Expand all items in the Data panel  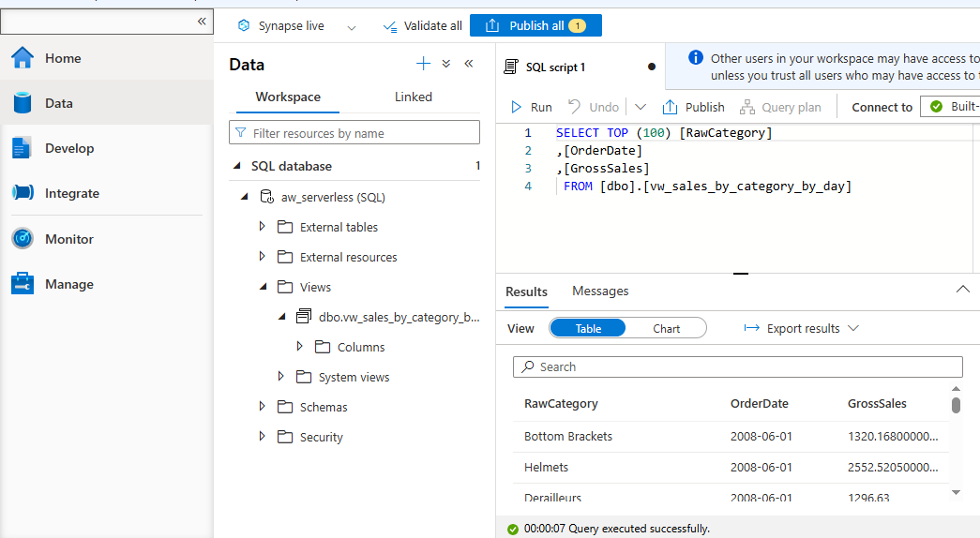tap(446, 64)
